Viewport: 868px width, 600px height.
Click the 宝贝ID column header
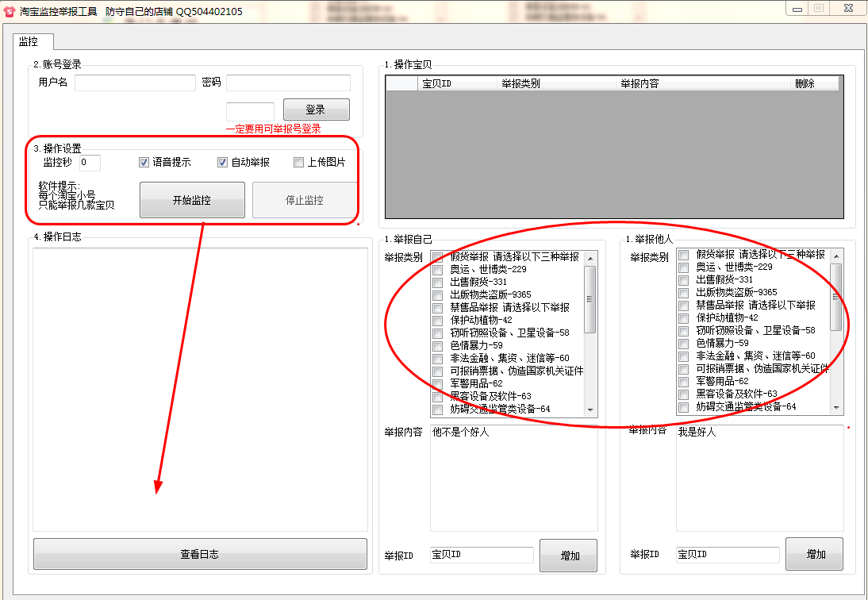coord(457,83)
